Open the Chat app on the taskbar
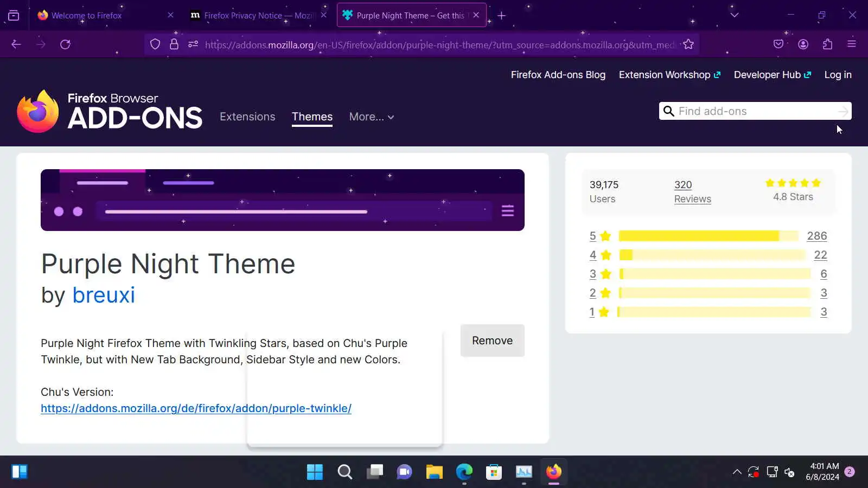The width and height of the screenshot is (868, 488). click(x=404, y=472)
